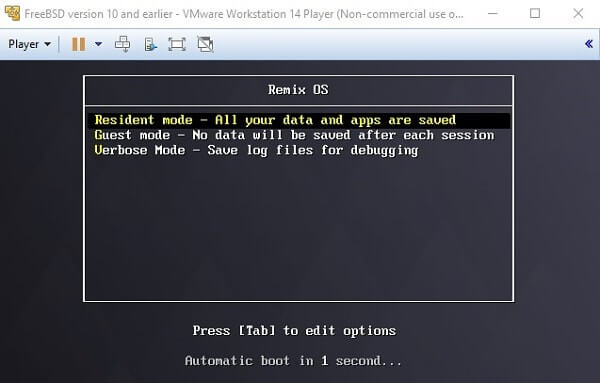This screenshot has width=600, height=383.
Task: Expand the power options arrow beside pause
Action: click(x=98, y=44)
